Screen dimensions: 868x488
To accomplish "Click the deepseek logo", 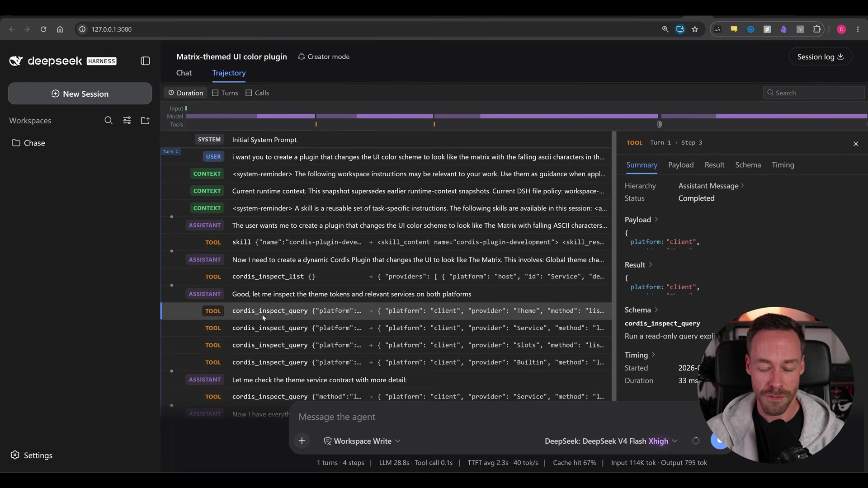I will tap(63, 61).
